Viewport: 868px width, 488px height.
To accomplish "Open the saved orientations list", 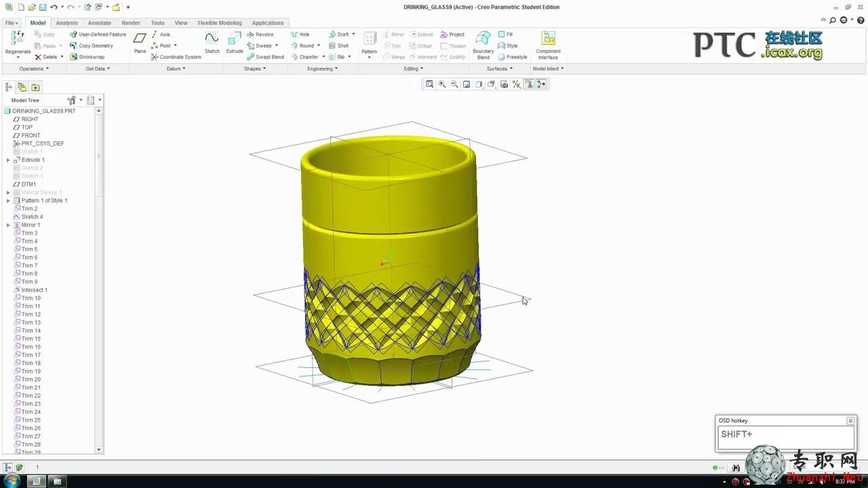I will point(492,84).
